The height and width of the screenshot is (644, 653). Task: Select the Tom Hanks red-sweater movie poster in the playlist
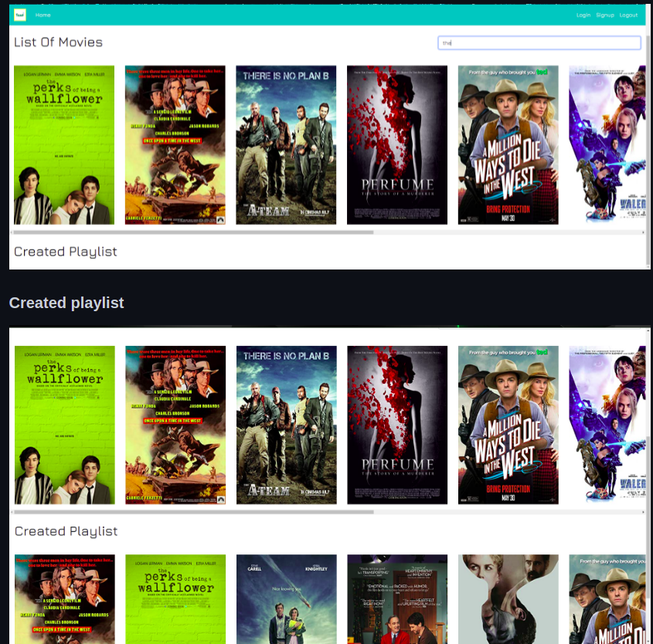(397, 599)
